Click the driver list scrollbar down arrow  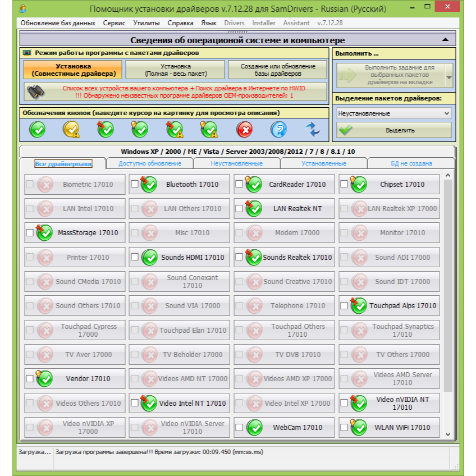(x=448, y=434)
